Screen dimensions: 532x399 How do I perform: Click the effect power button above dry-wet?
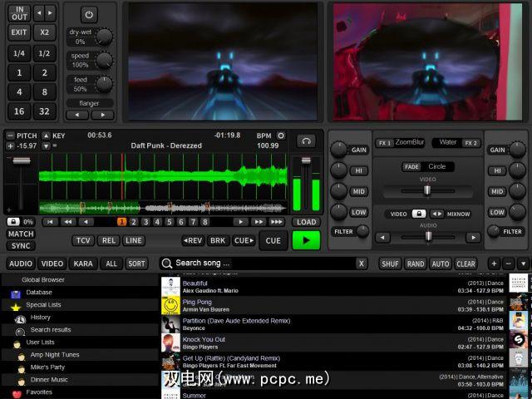[89, 14]
